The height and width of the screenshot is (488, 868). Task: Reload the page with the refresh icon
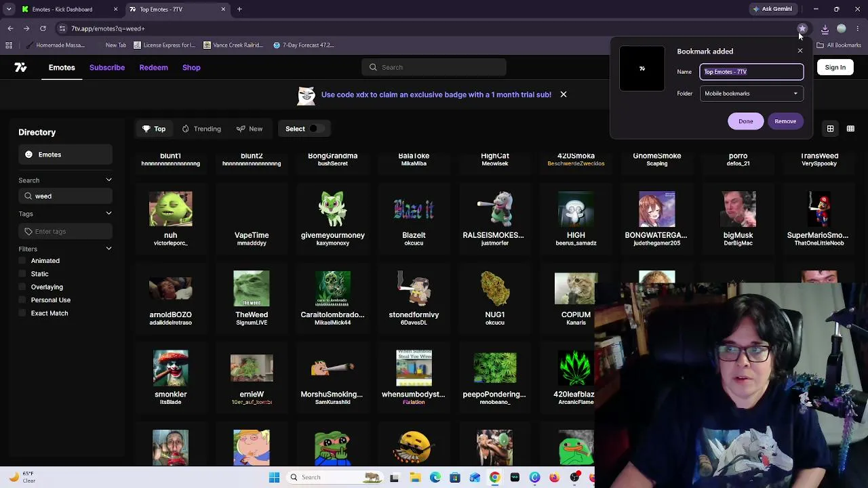(43, 28)
